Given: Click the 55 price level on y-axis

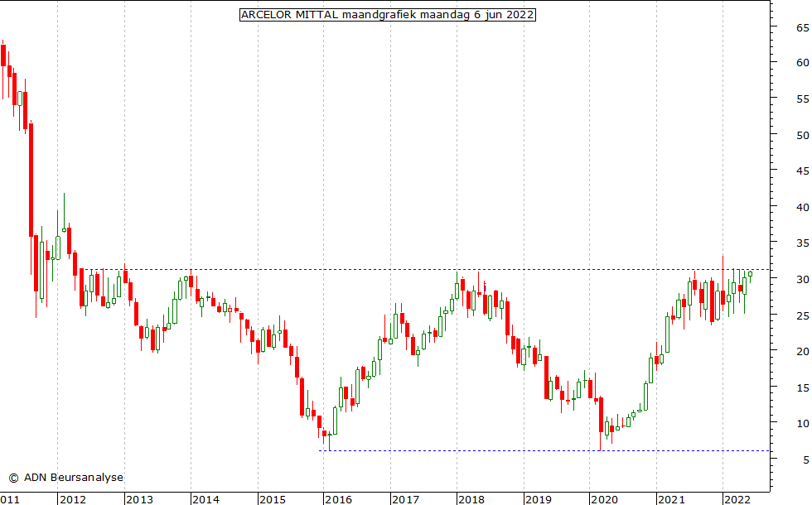Looking at the screenshot, I should [x=803, y=99].
